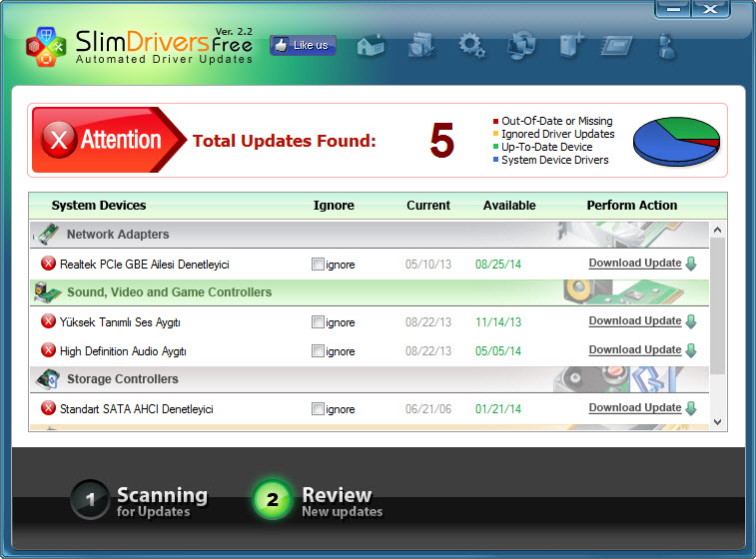Viewport: 756px width, 559px height.
Task: Open the gears options icon
Action: point(471,46)
